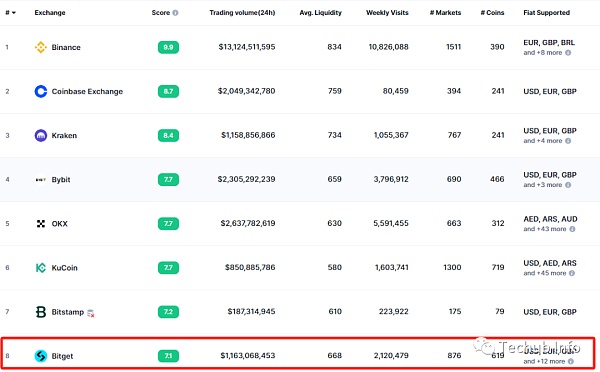600x372 pixels.
Task: Open the Kraken exchange link
Action: (x=64, y=135)
